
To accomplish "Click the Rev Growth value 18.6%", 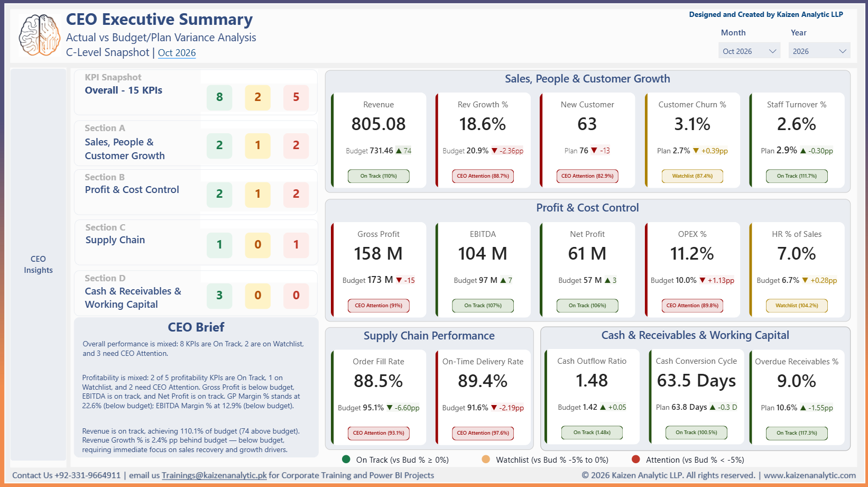I will 483,124.
